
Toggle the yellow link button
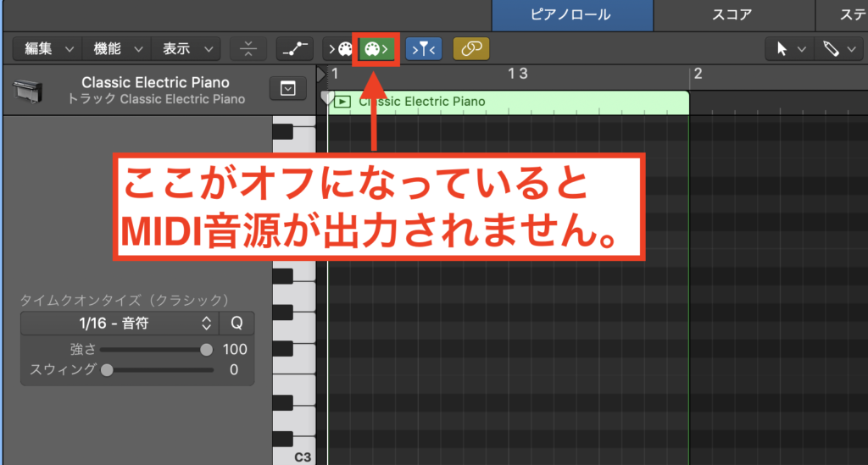[x=471, y=49]
